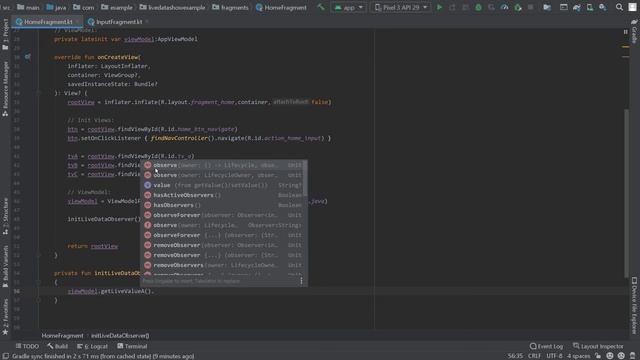Viewport: 640px width, 360px height.
Task: Open the AVD Manager icon
Action: click(590, 7)
